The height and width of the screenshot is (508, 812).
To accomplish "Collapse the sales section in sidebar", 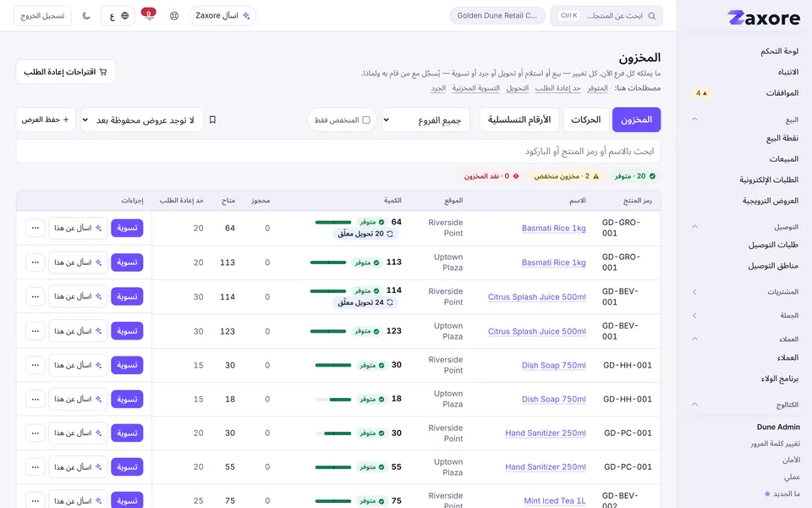I will pos(694,119).
